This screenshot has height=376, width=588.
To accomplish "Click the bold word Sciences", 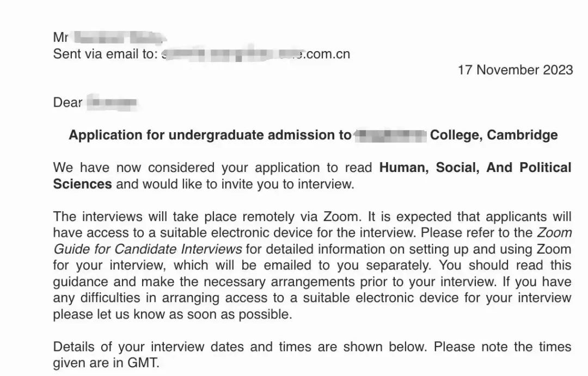I will click(83, 184).
